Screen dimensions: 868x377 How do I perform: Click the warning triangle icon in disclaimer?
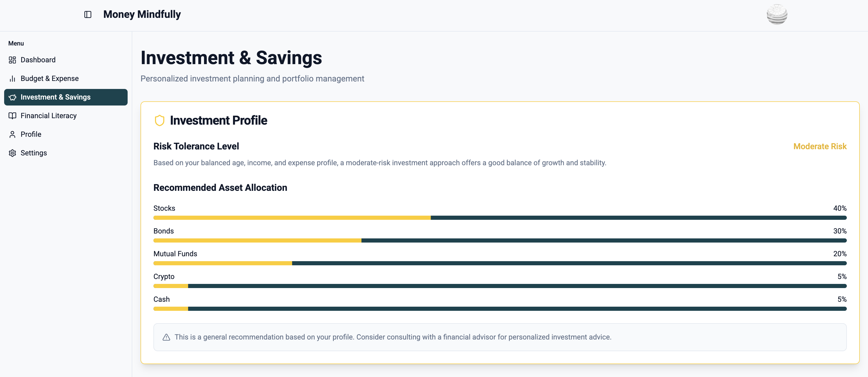pos(166,337)
